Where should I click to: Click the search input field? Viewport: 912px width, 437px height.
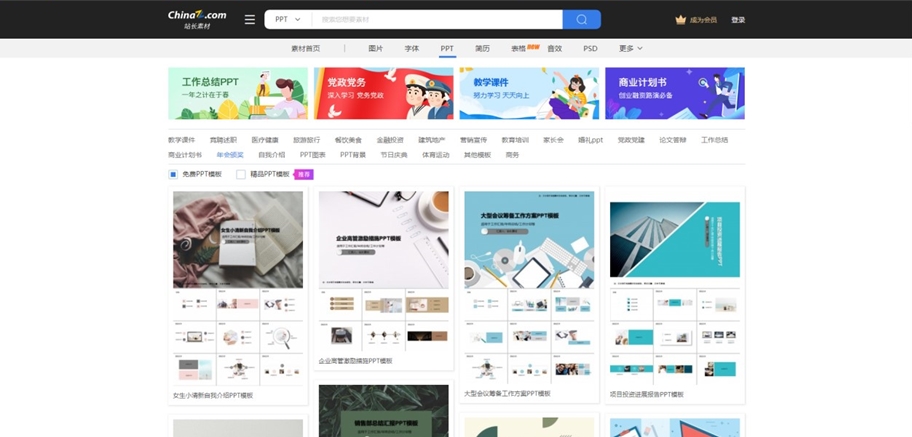(x=436, y=19)
